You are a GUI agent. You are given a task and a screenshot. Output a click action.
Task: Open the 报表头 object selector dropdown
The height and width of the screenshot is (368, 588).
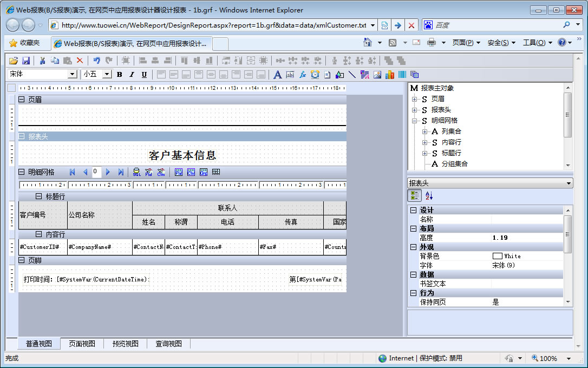(x=568, y=183)
